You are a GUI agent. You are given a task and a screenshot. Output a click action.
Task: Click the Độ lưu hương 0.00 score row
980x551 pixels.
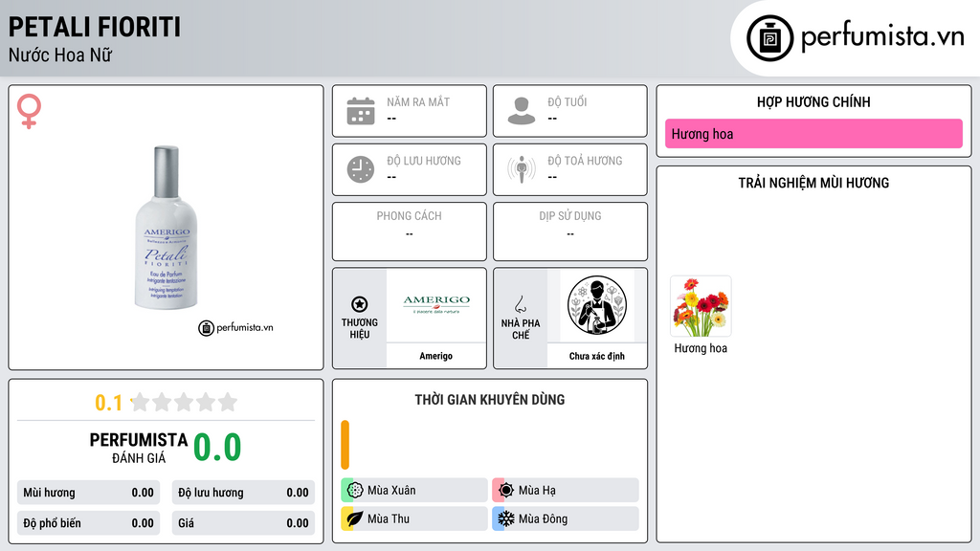point(243,493)
